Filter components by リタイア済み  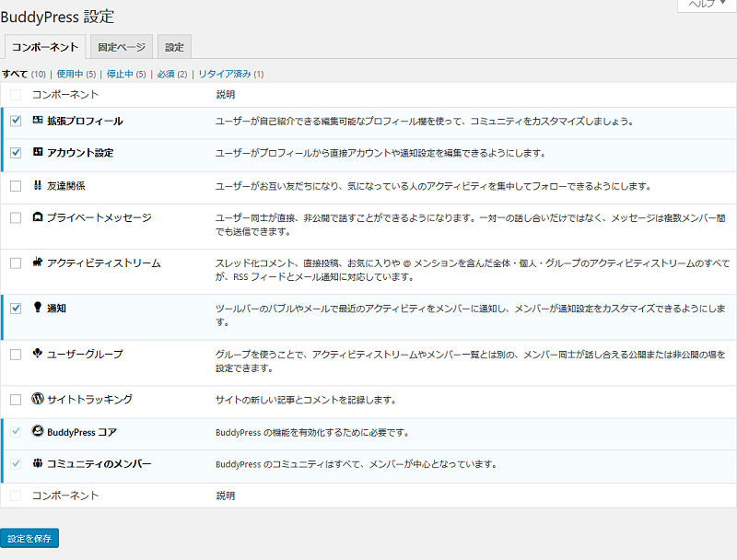(225, 74)
